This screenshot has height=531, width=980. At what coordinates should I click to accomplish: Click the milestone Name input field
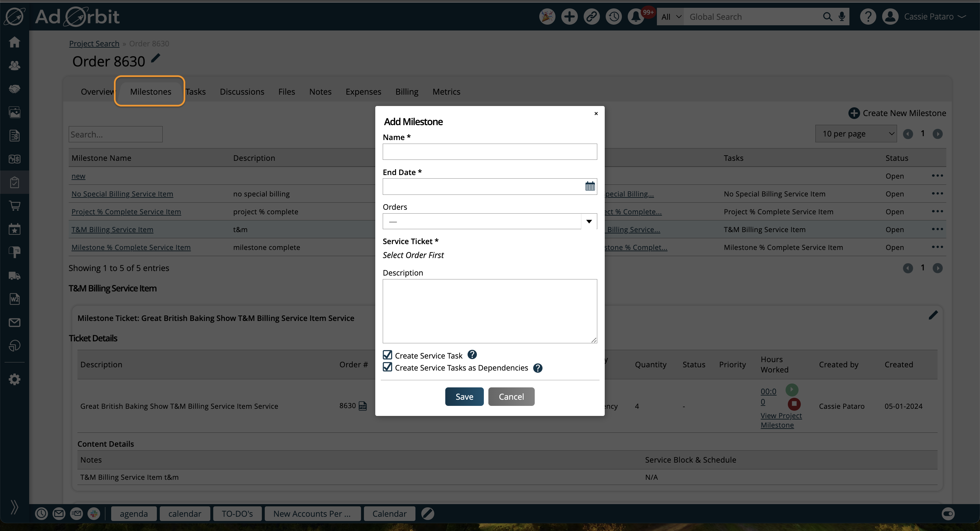coord(490,151)
